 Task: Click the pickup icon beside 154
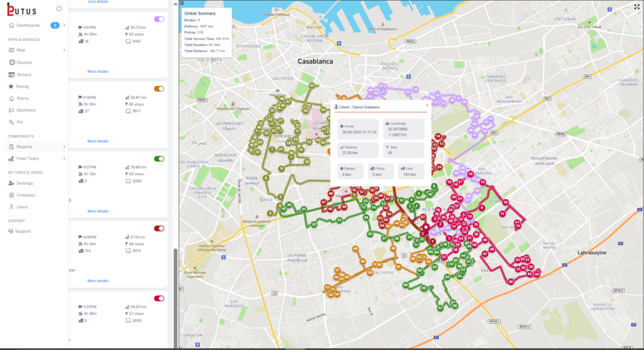[80, 251]
